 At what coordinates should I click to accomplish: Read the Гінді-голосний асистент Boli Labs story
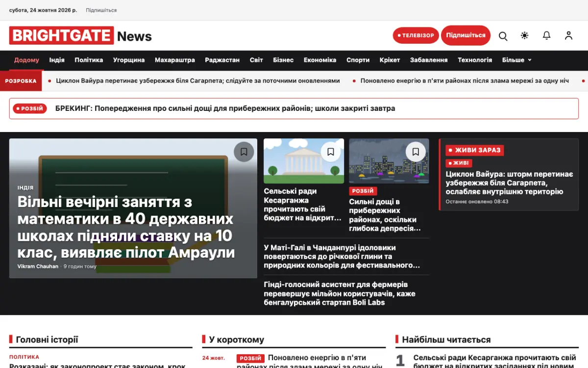click(x=340, y=293)
